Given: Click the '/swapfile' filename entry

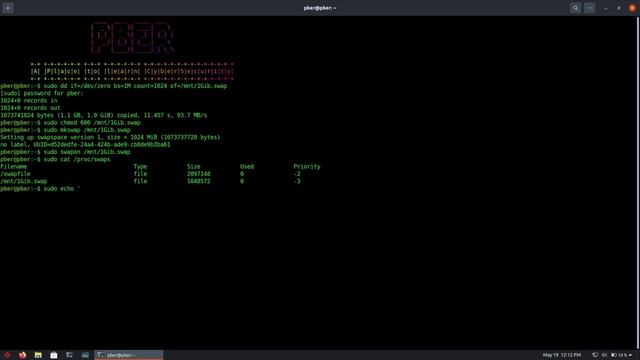Looking at the screenshot, I should (15, 174).
